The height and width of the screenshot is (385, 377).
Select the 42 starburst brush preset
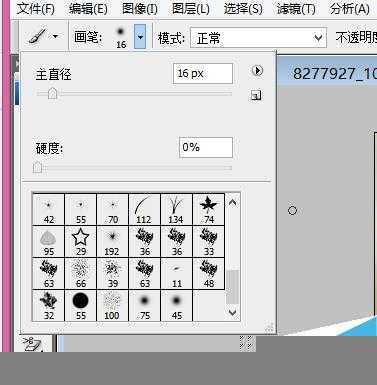pos(49,209)
